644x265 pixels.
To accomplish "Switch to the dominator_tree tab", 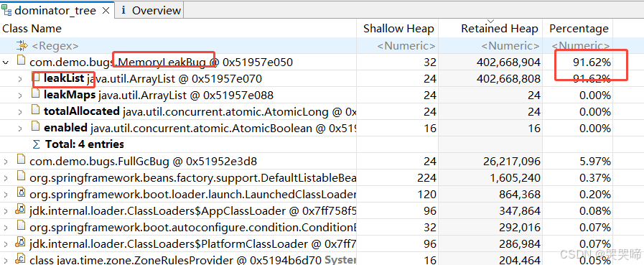I will tap(56, 10).
